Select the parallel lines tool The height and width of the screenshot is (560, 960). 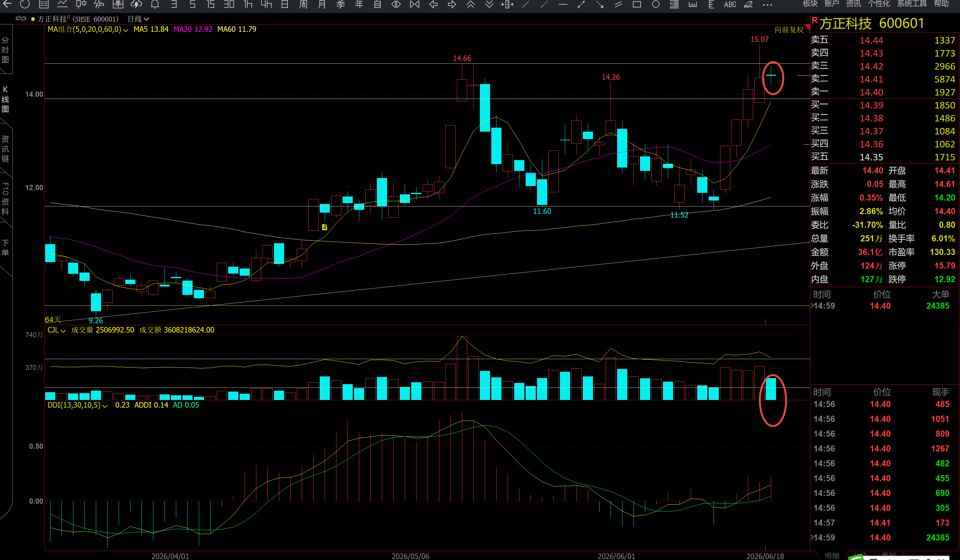618,4
